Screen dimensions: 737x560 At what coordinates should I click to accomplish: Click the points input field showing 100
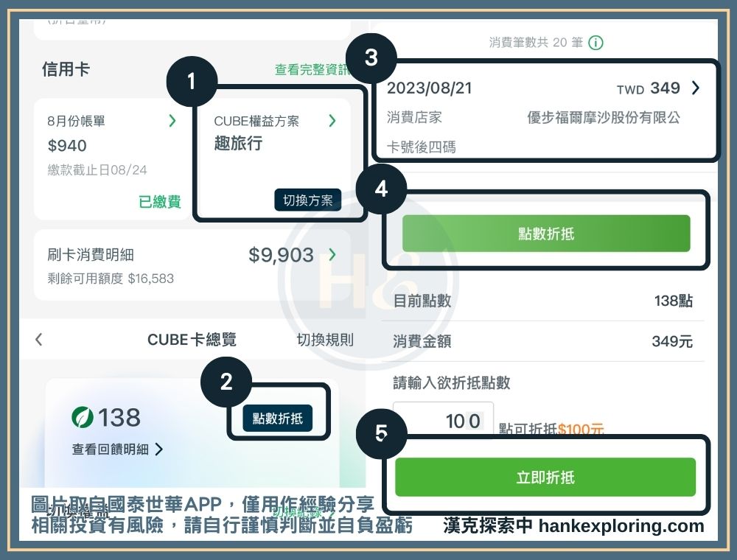click(x=443, y=419)
